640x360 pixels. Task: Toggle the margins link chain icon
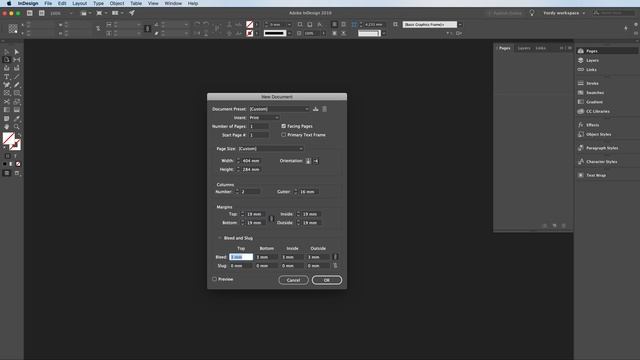point(271,218)
